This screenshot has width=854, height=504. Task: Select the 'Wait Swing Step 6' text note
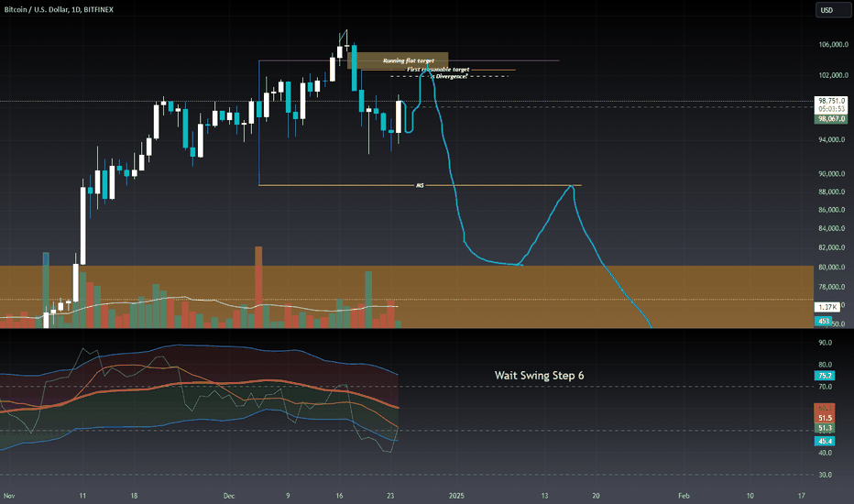539,376
